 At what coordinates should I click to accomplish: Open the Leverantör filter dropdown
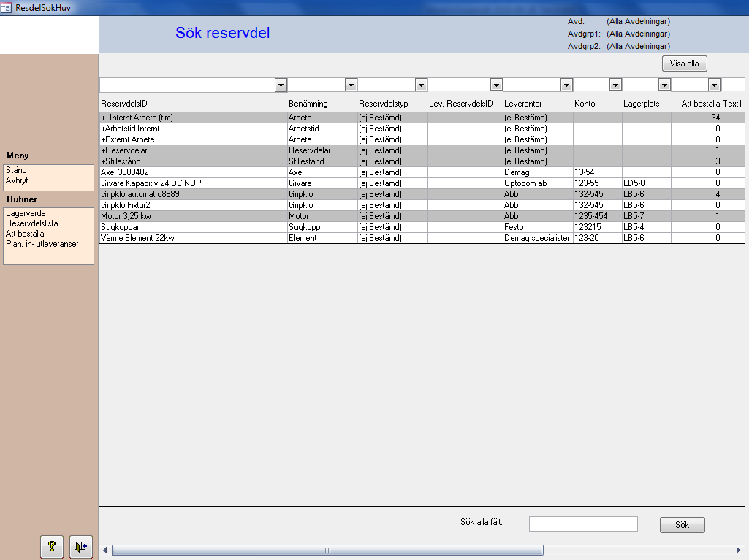566,85
